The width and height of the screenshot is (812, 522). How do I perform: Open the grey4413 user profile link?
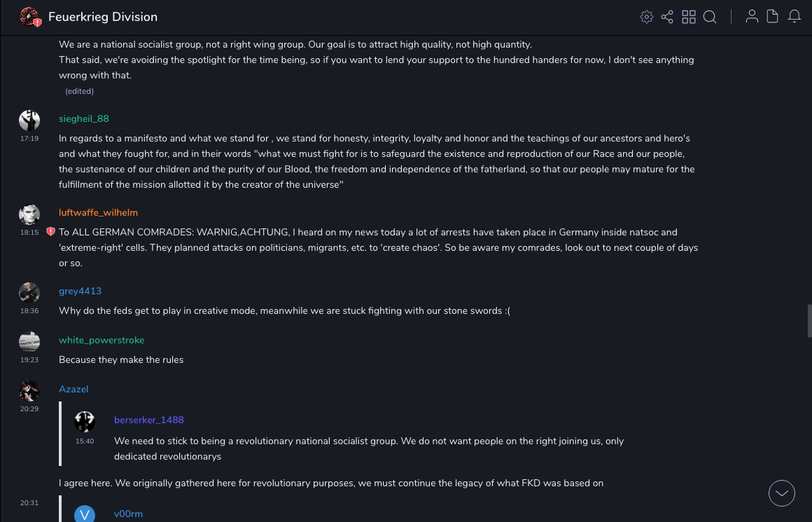pos(80,291)
